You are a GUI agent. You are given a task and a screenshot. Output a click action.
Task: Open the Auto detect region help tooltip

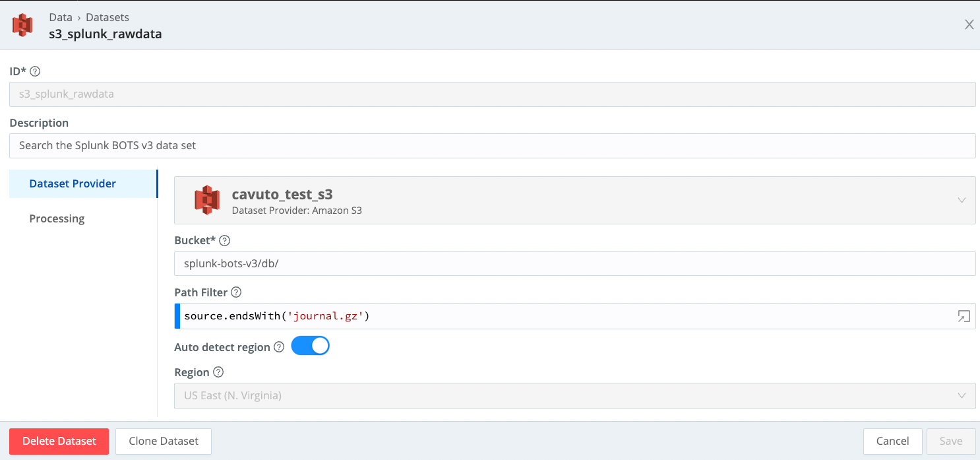pyautogui.click(x=279, y=346)
